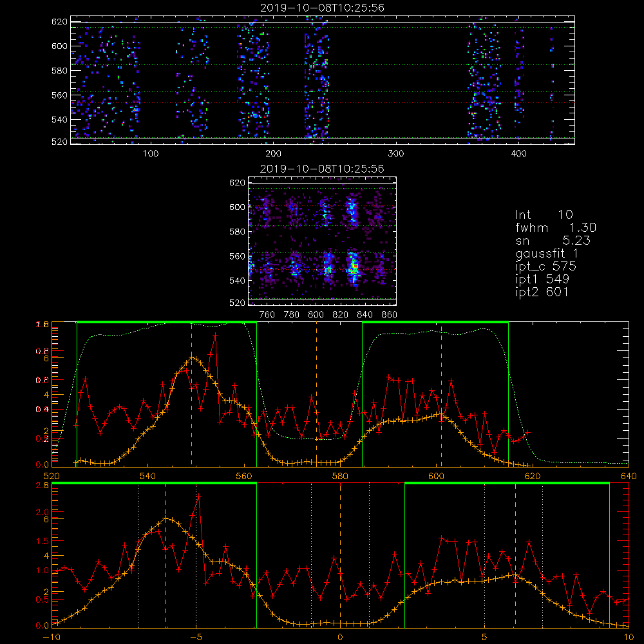
Task: Click x-axis label 5 on bottom plot
Action: pyautogui.click(x=485, y=637)
